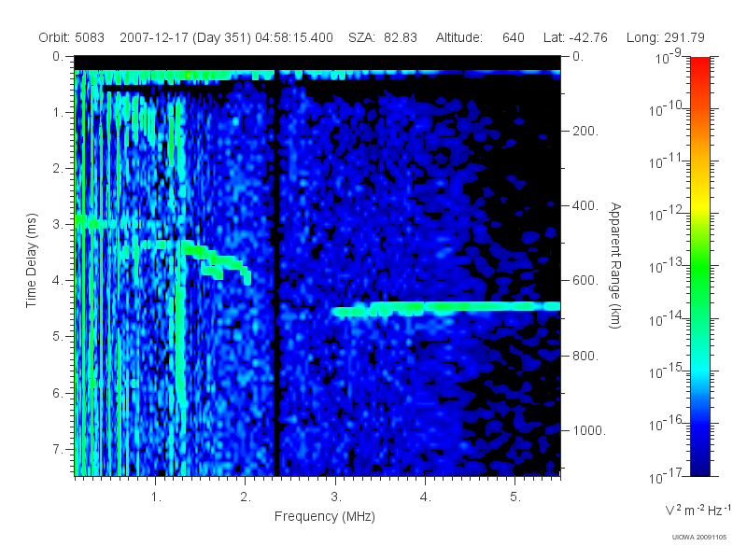Screen dimensions: 747x560
Task: Click the 'Time Delay (ms)' axis label
Action: (x=32, y=260)
